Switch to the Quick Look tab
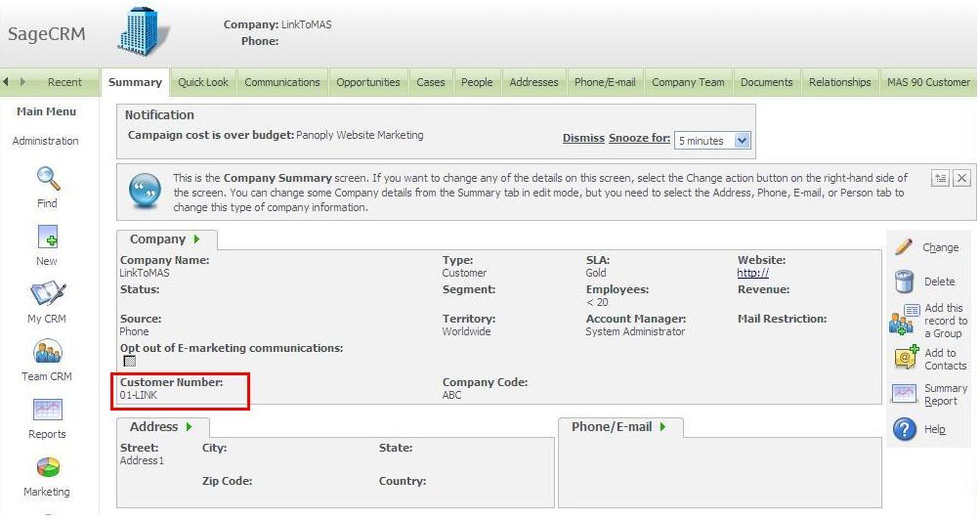The width and height of the screenshot is (980, 521). point(203,82)
